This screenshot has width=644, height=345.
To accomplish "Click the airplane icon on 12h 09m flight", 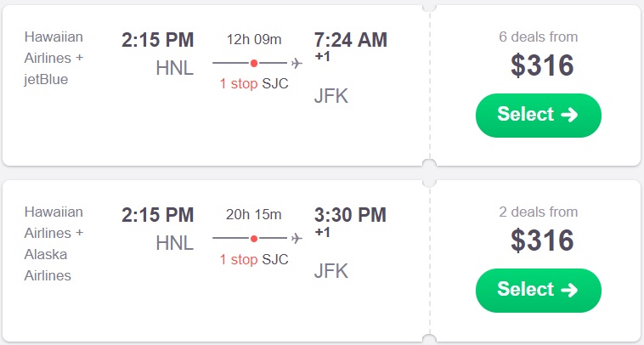I will click(x=297, y=64).
